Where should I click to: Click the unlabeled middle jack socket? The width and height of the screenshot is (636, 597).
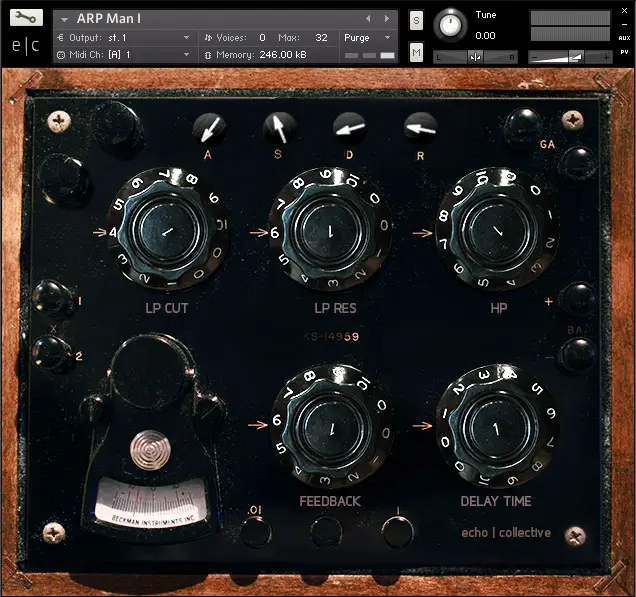(x=327, y=532)
